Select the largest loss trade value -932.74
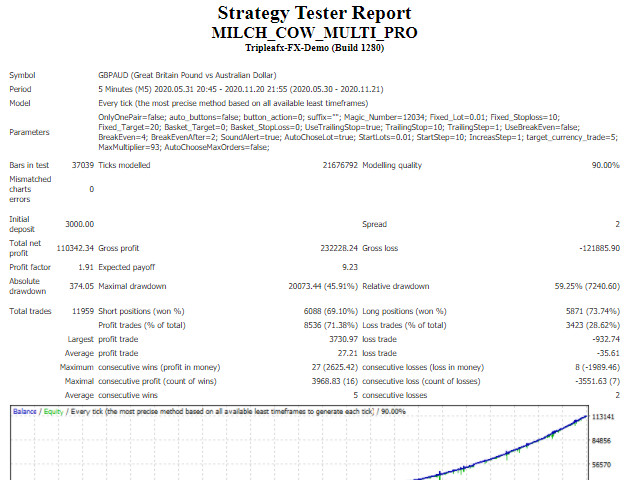This screenshot has width=640, height=480. [606, 339]
